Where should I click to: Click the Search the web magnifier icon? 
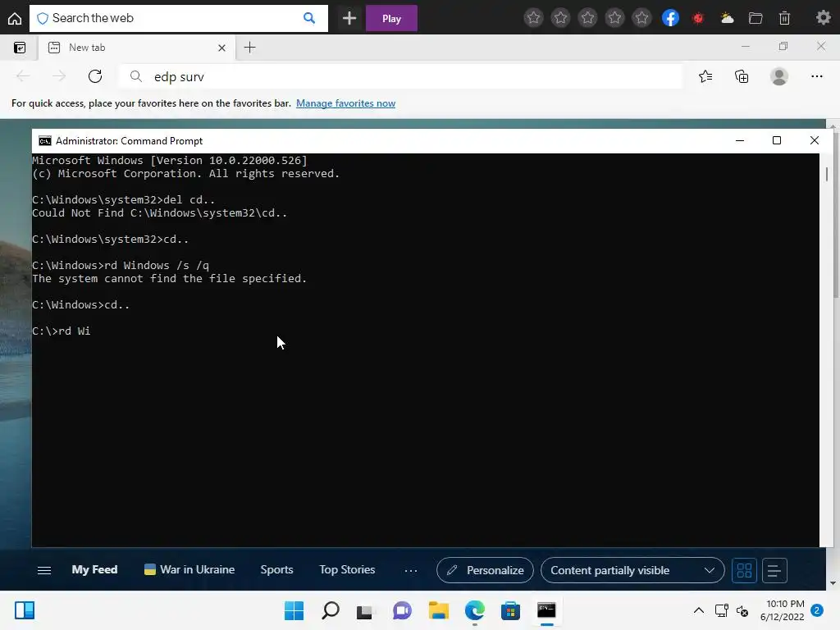(x=309, y=18)
